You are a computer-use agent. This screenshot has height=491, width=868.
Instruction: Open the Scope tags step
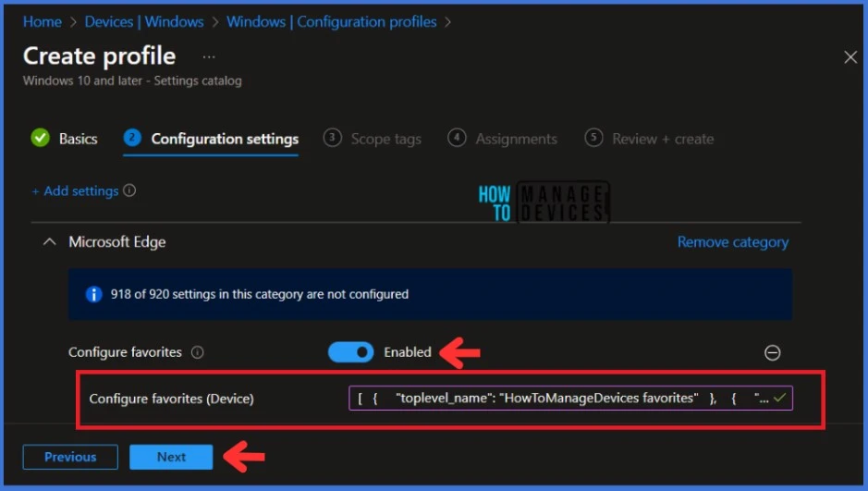pos(385,139)
